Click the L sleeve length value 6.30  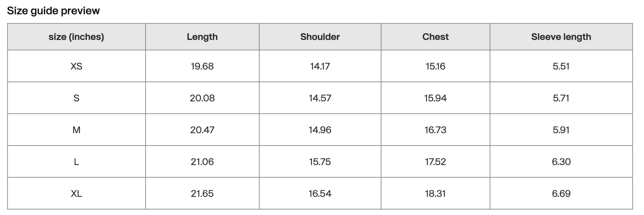pyautogui.click(x=561, y=162)
